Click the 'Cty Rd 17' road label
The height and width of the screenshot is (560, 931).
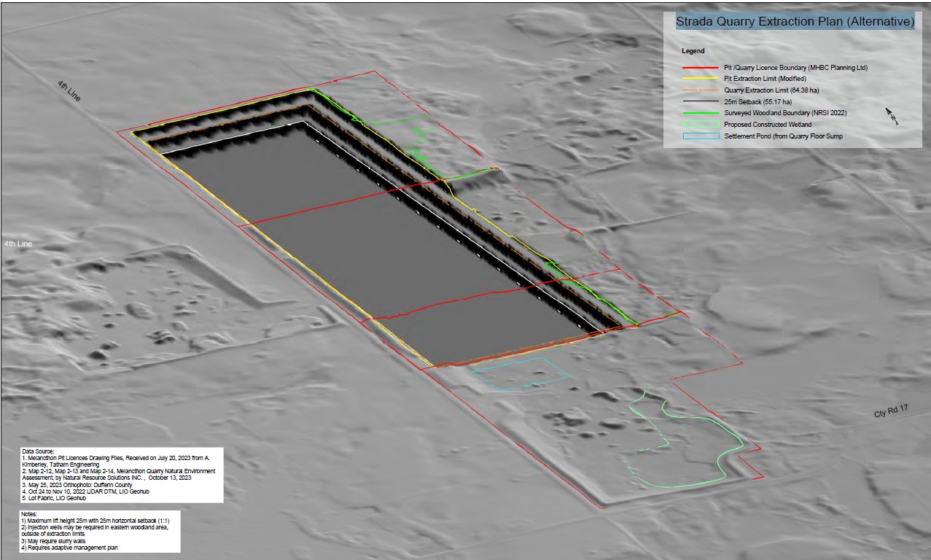891,413
